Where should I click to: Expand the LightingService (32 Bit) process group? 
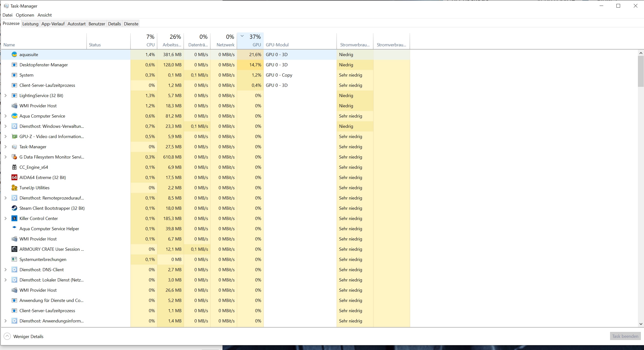(6, 96)
